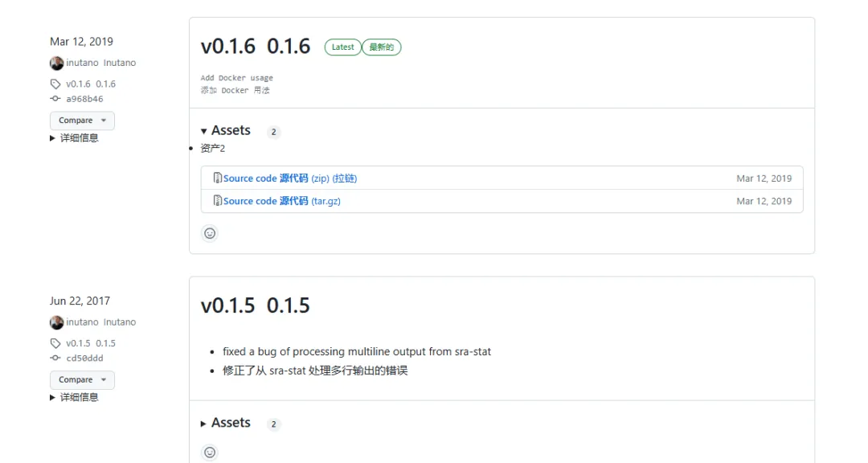Download Source code (tar.gz)
This screenshot has width=868, height=463.
[282, 201]
